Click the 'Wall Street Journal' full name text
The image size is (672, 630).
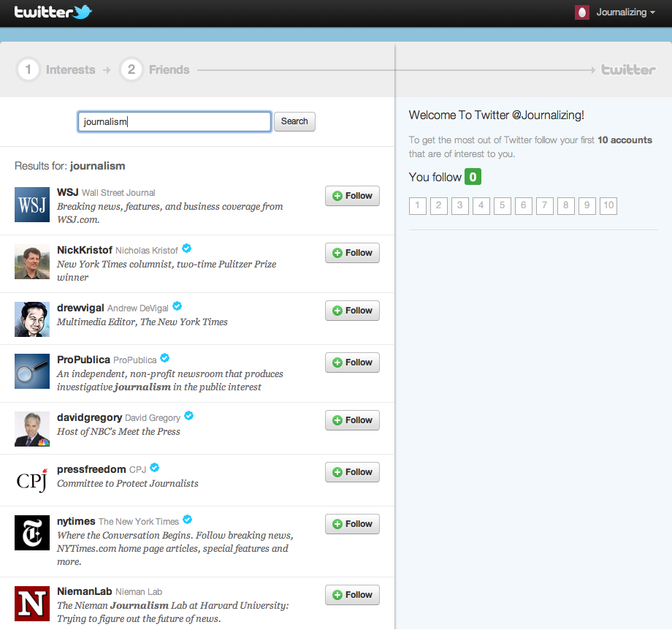pos(118,193)
